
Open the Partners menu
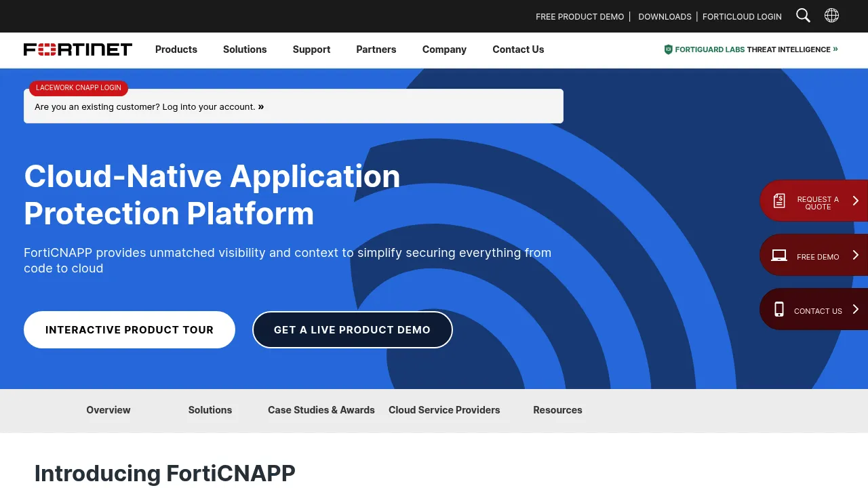coord(376,49)
